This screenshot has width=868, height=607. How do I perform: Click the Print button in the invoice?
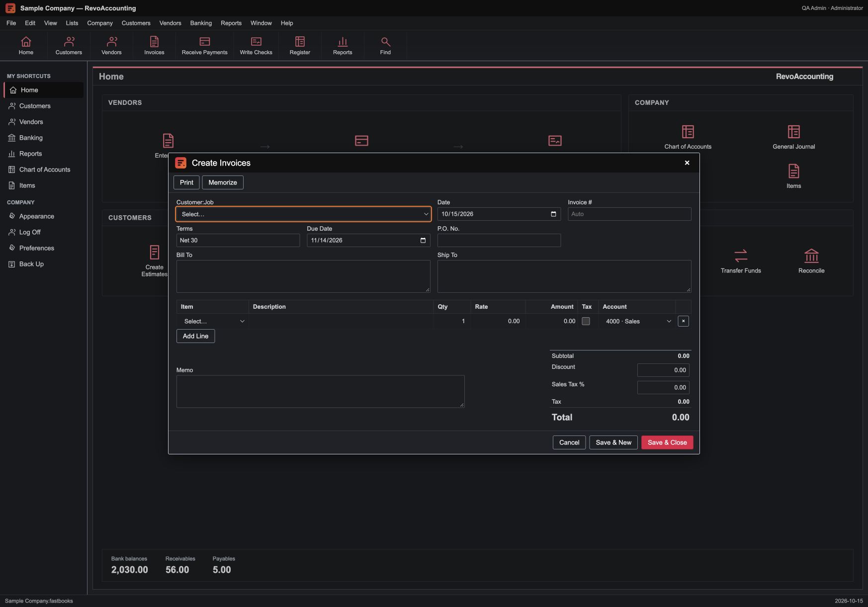(x=186, y=182)
